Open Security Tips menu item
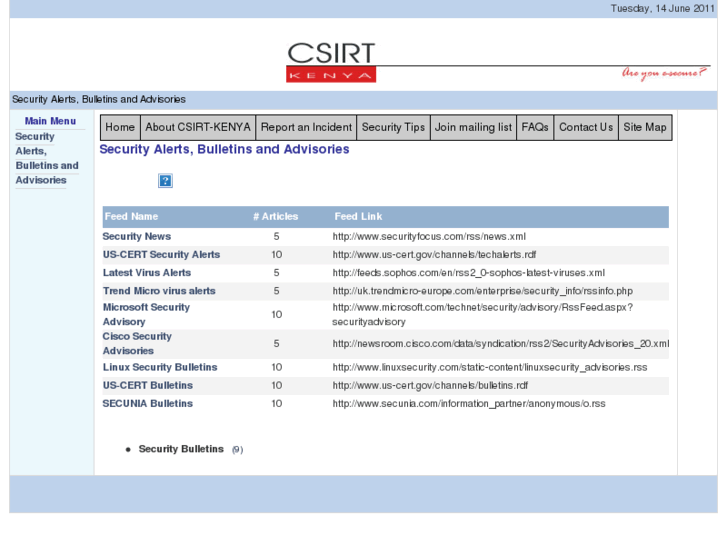 393,127
